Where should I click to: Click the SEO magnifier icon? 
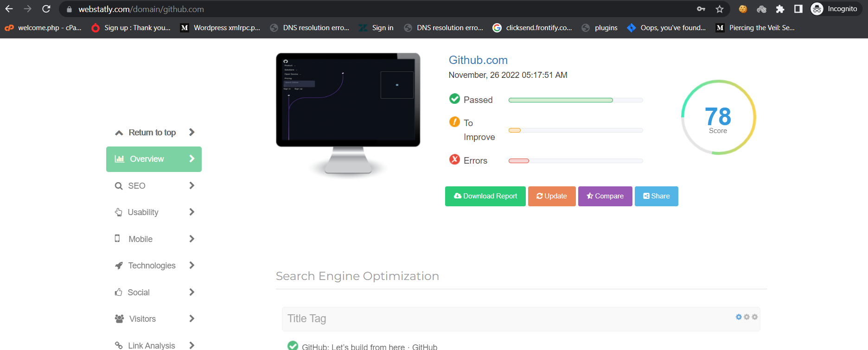pyautogui.click(x=119, y=186)
